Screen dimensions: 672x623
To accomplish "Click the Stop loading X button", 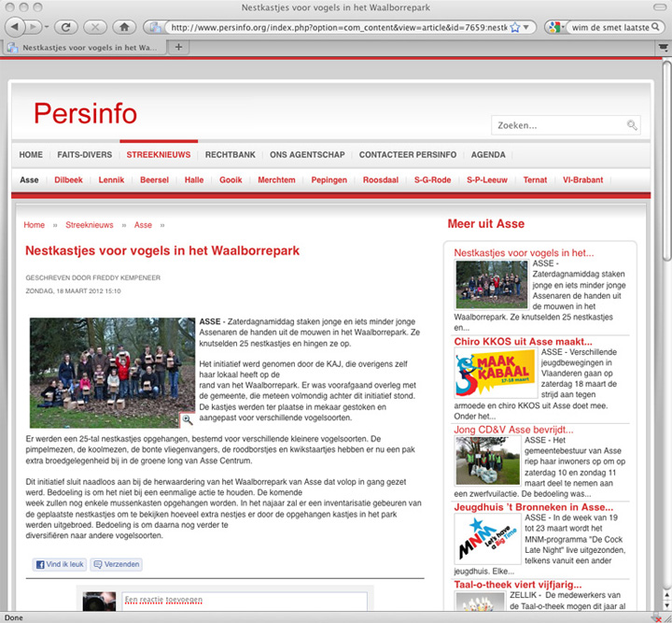I will [95, 27].
